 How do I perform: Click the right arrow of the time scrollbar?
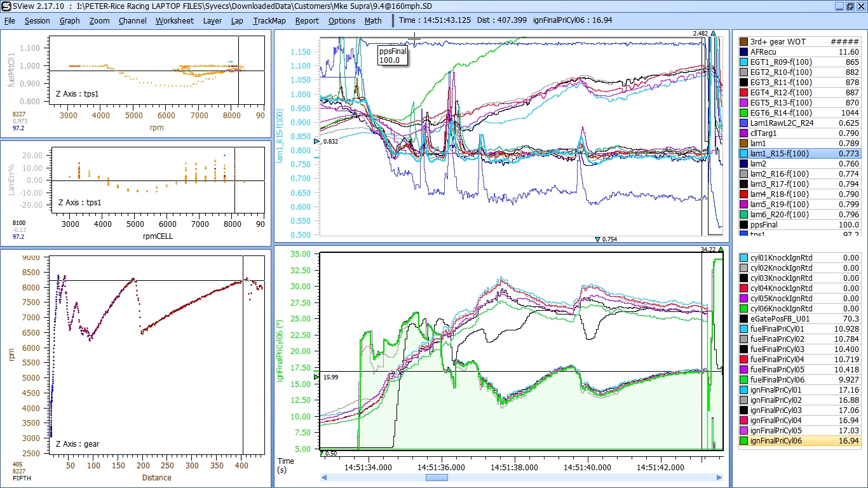(719, 477)
